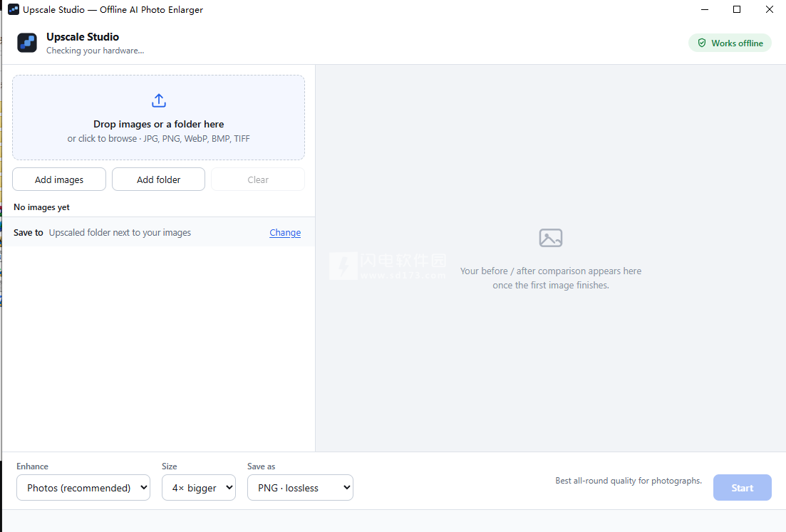Click the "or click to browse" file formats text
Image resolution: width=786 pixels, height=532 pixels.
[158, 139]
